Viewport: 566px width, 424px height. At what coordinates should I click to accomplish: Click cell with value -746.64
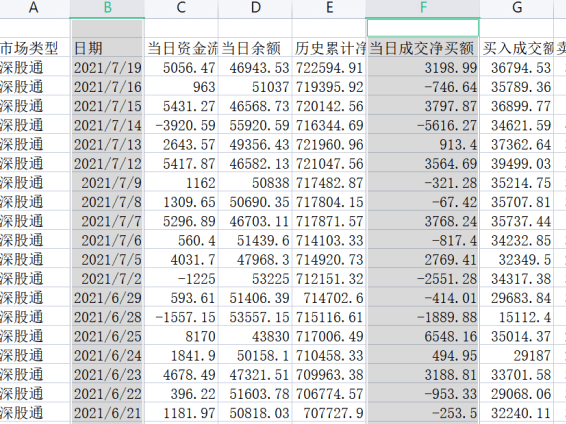pyautogui.click(x=423, y=87)
